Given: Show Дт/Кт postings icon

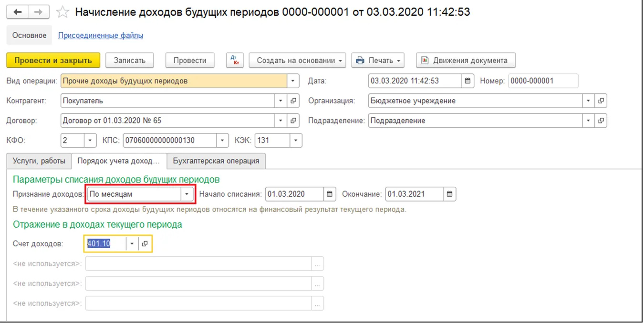Looking at the screenshot, I should (x=234, y=61).
